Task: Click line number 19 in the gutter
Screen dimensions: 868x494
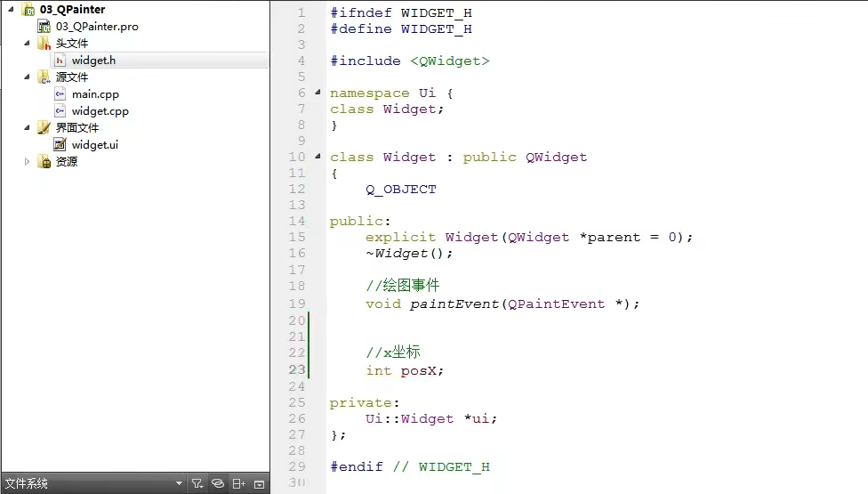Action: coord(297,304)
